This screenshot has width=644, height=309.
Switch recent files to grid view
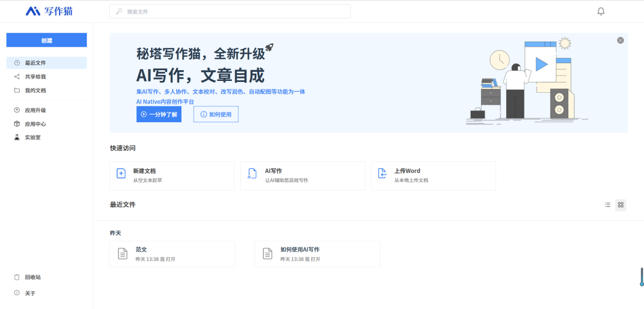point(620,205)
